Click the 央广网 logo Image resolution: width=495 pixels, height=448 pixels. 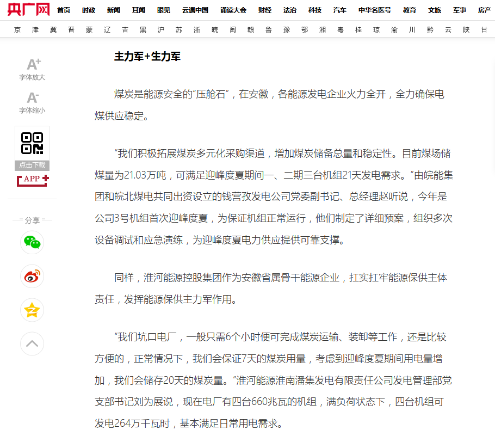(28, 9)
